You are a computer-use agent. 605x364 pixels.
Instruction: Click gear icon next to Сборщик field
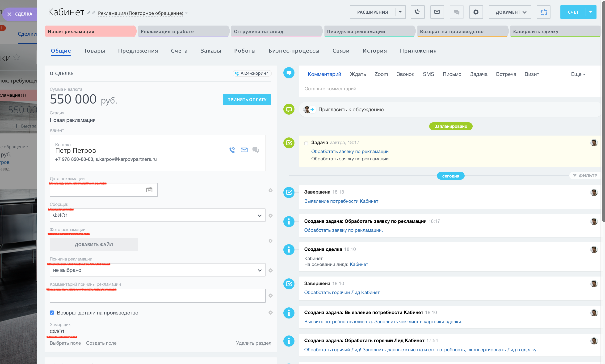pyautogui.click(x=270, y=216)
